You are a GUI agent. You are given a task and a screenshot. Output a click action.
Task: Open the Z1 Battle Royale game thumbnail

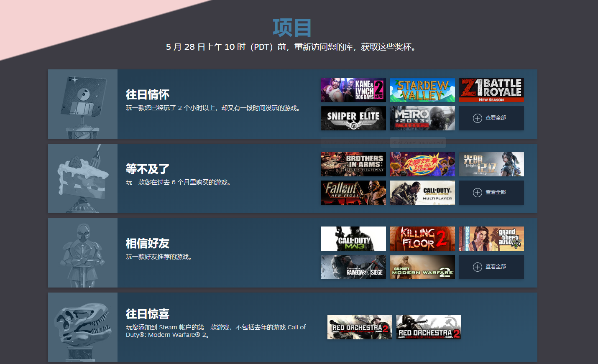click(491, 90)
